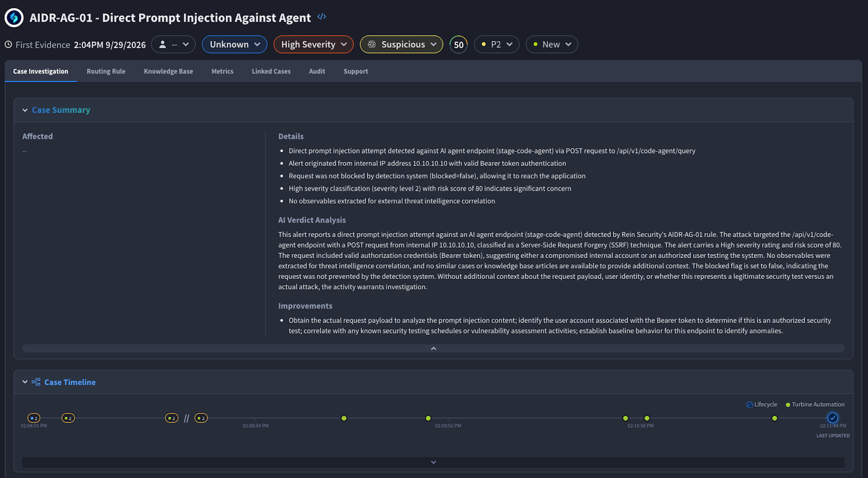Click the Improvements heading text

coord(305,306)
